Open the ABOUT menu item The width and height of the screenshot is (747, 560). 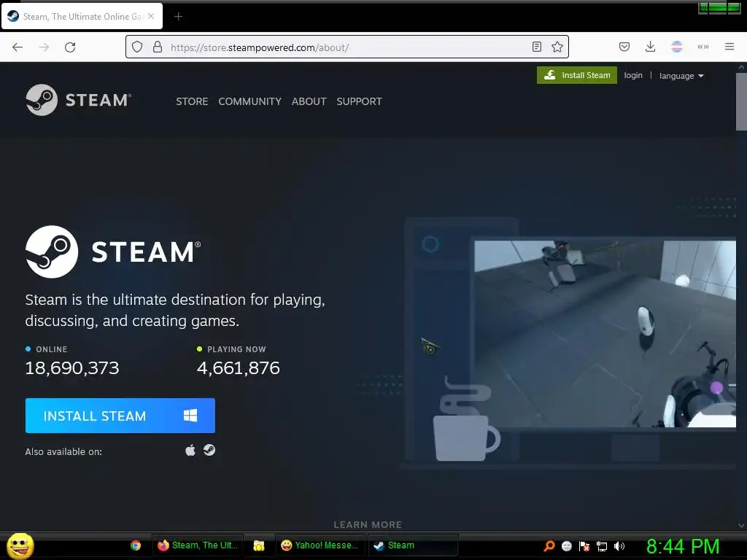tap(309, 101)
